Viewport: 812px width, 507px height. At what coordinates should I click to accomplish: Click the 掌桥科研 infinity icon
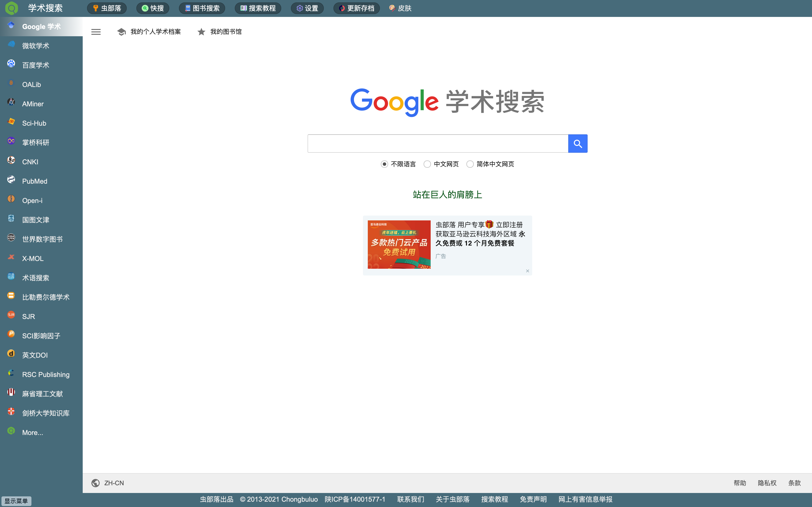pos(11,141)
